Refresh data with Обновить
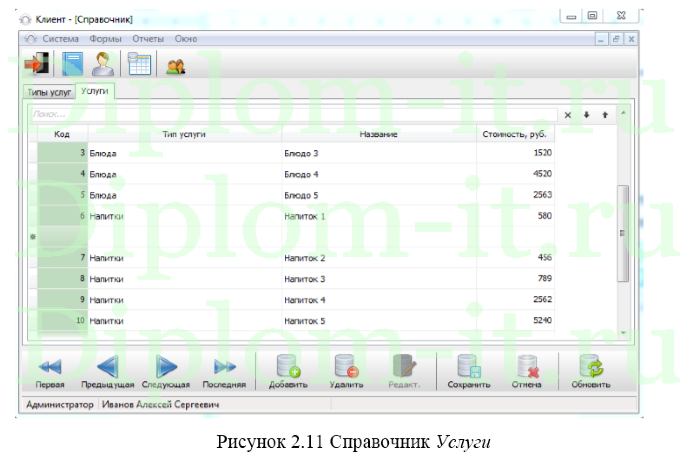Screen dimensions: 680x460 (591, 372)
